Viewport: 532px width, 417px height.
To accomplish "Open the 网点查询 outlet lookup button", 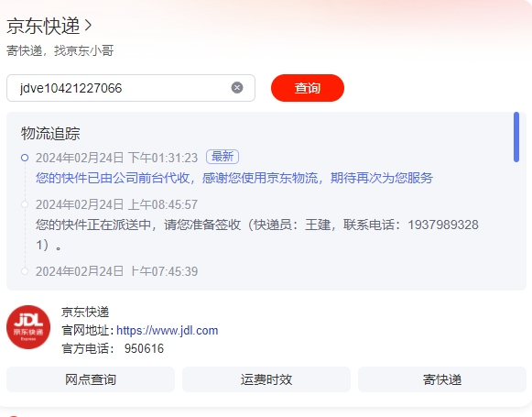I will [x=91, y=379].
